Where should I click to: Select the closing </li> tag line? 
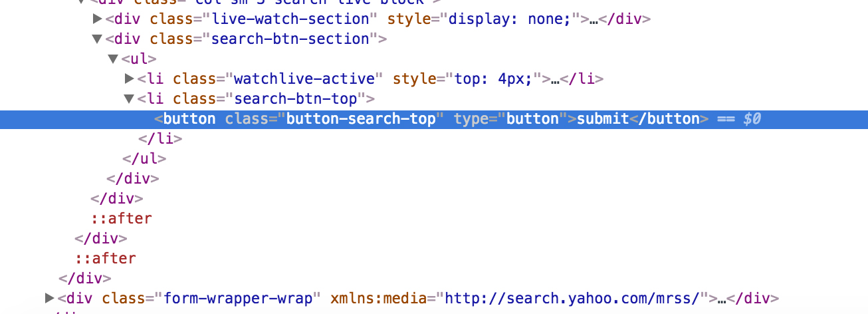pyautogui.click(x=160, y=139)
